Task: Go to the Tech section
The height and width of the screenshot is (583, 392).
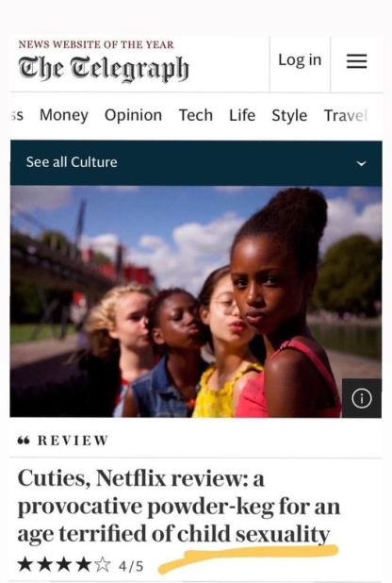Action: (x=196, y=115)
